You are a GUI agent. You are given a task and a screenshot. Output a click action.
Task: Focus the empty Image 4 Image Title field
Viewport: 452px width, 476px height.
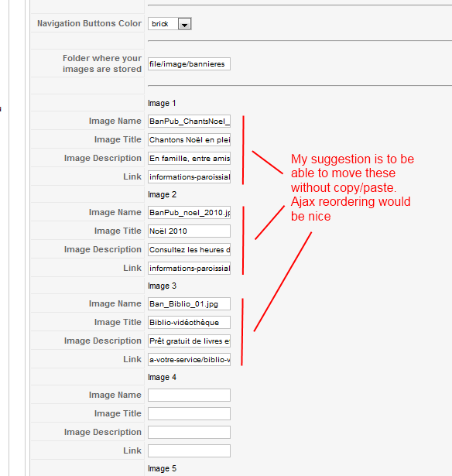[189, 414]
